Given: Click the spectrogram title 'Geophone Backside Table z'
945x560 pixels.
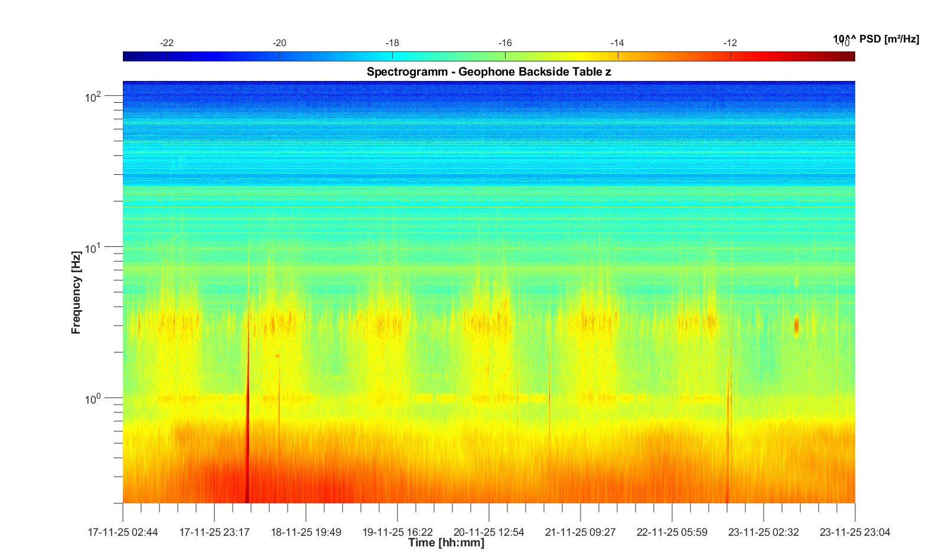Looking at the screenshot, I should (488, 72).
